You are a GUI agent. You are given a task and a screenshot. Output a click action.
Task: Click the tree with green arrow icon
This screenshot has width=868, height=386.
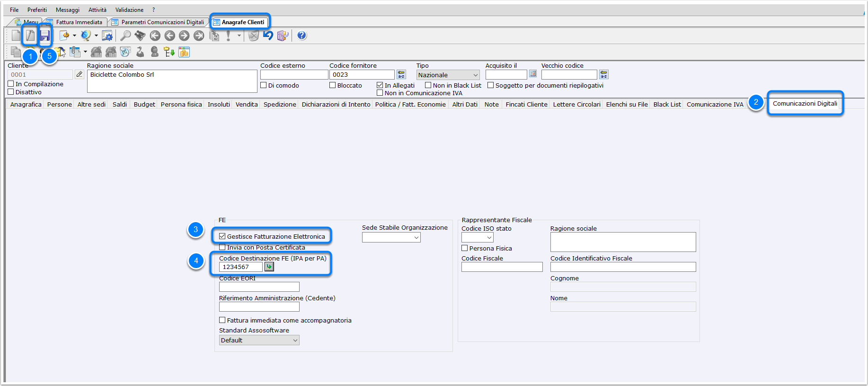point(169,52)
